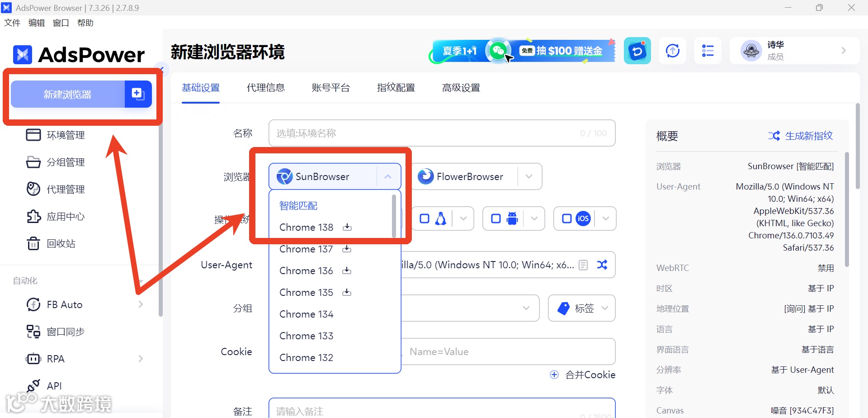Click the circular update arrow icon
Viewport: 868px width, 418px height.
tap(673, 51)
